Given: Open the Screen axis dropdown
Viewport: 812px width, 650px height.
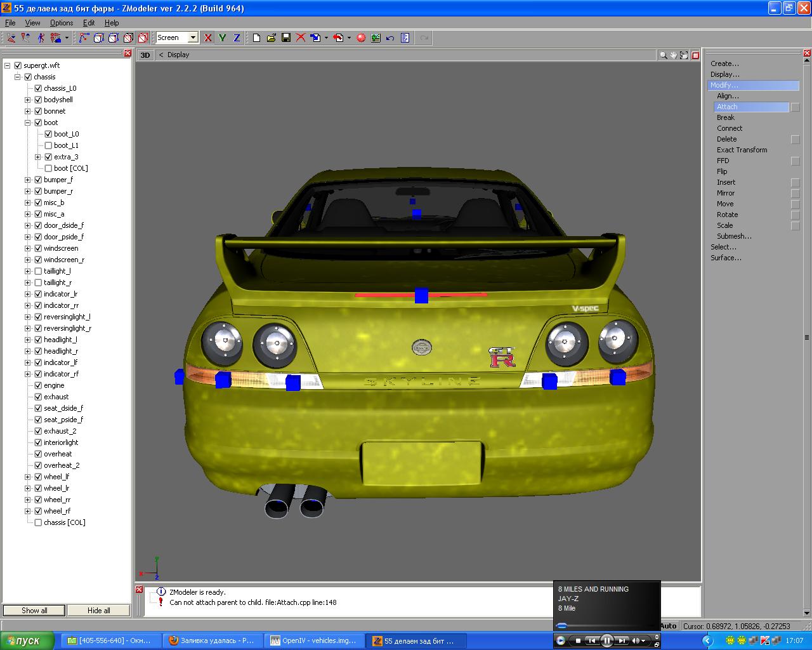Looking at the screenshot, I should [x=193, y=38].
